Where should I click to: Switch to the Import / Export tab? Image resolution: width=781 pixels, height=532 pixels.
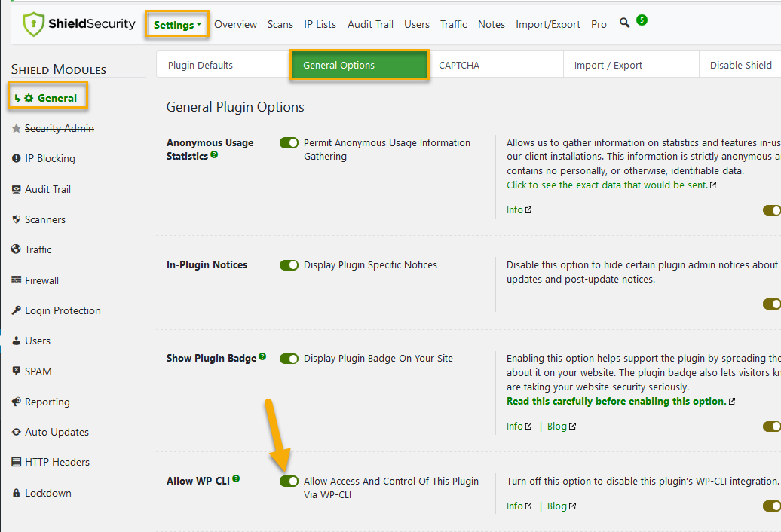click(x=631, y=66)
